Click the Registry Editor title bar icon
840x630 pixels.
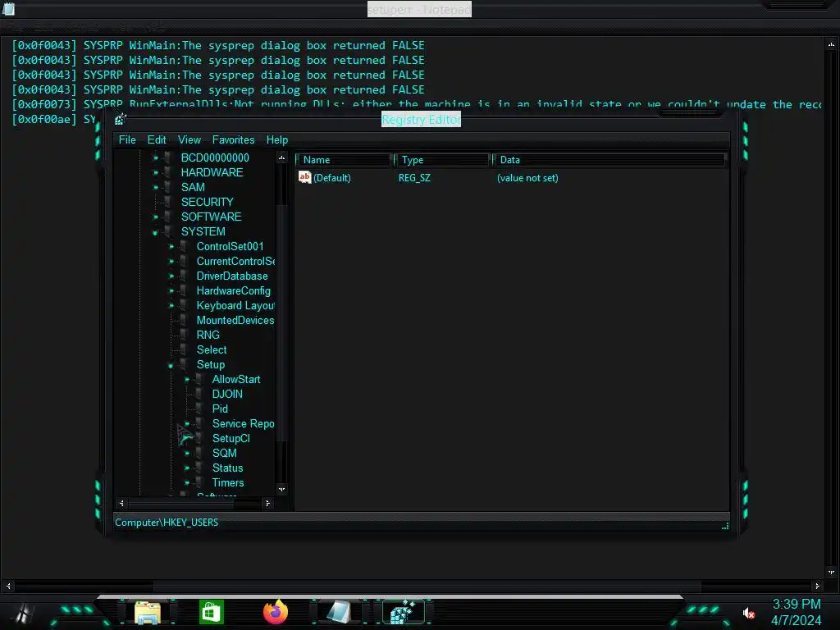click(120, 119)
